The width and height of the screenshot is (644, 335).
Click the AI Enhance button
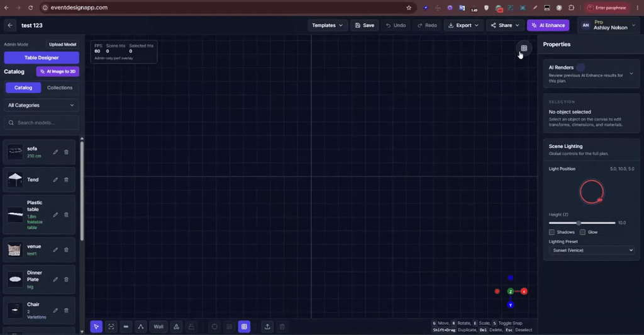pos(548,25)
